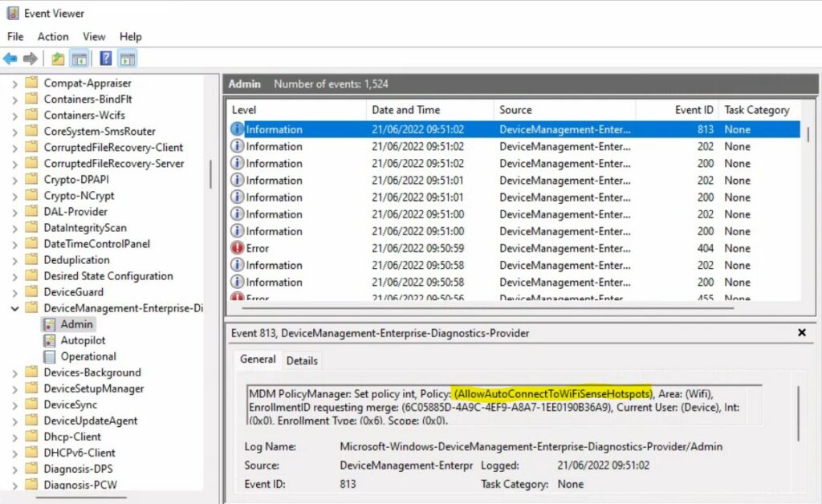Screen dimensions: 822x504
Task: Open the Action menu
Action: coord(53,37)
